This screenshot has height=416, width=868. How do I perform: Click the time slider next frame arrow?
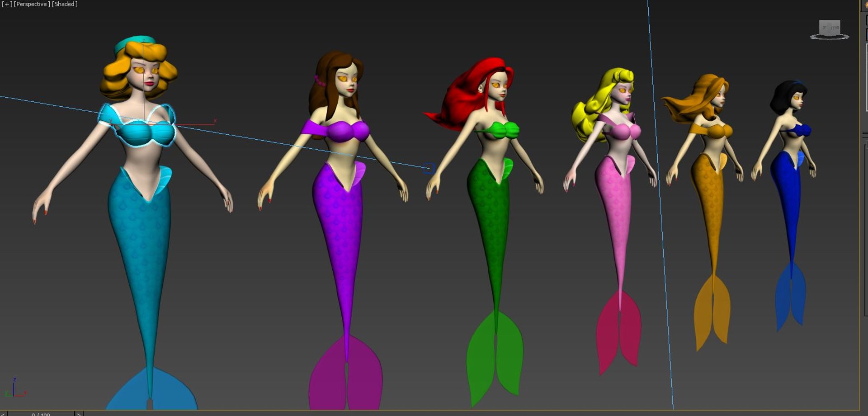[79, 414]
